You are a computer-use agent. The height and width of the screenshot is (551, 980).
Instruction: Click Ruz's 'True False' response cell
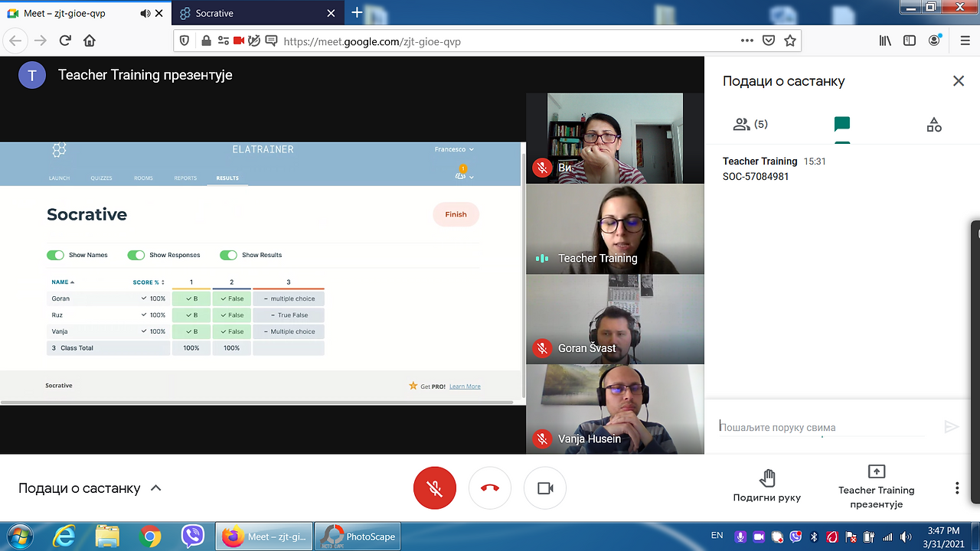coord(289,315)
